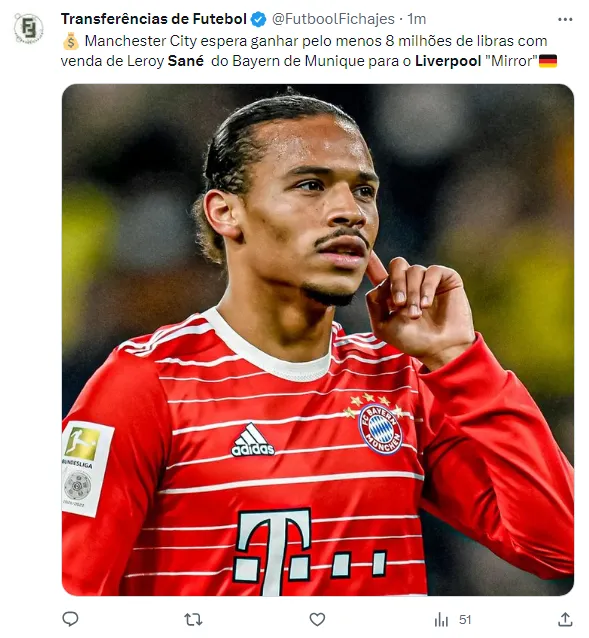The height and width of the screenshot is (638, 589).
Task: Like the tweet with heart icon
Action: tap(317, 620)
